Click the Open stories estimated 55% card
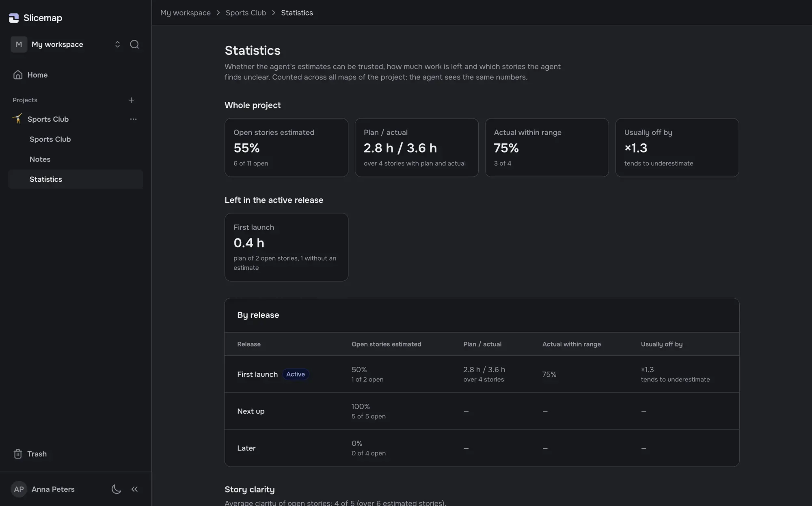This screenshot has height=506, width=812. tap(286, 147)
